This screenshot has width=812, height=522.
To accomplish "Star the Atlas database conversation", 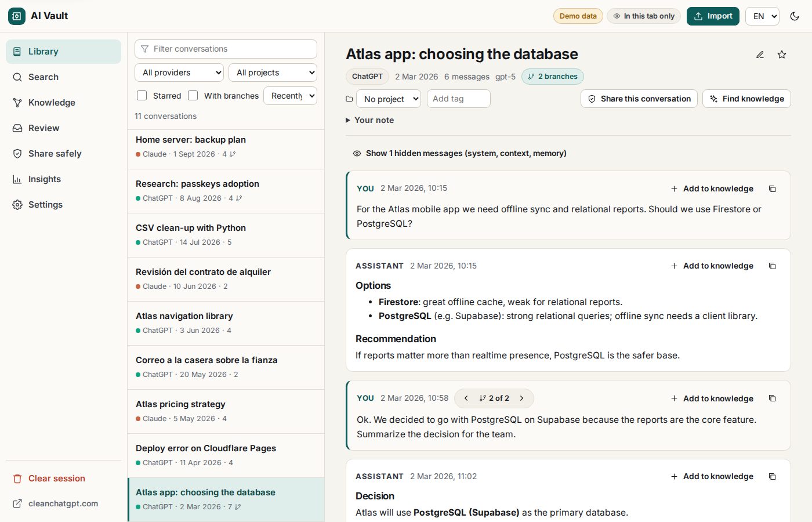I will pos(782,55).
